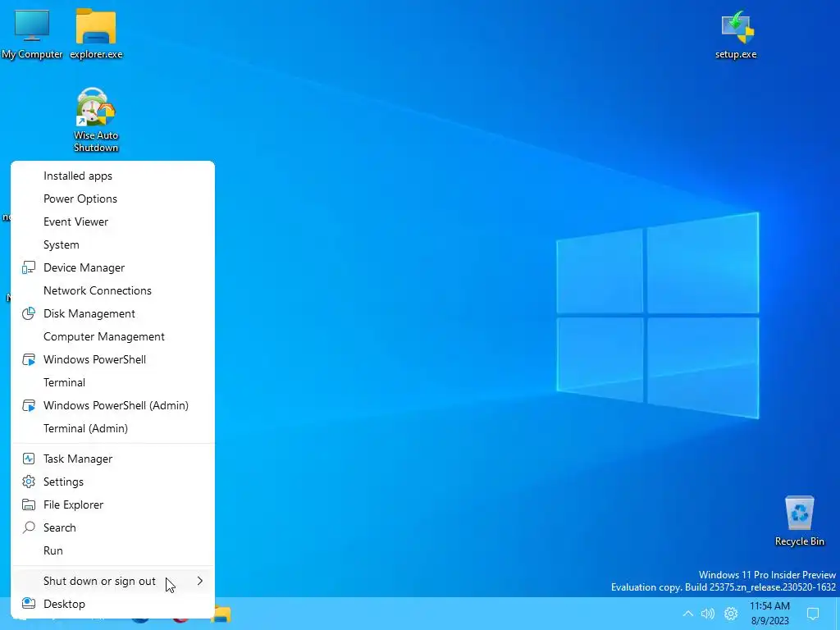
Task: Click the Task Manager pulse icon
Action: [x=29, y=459]
